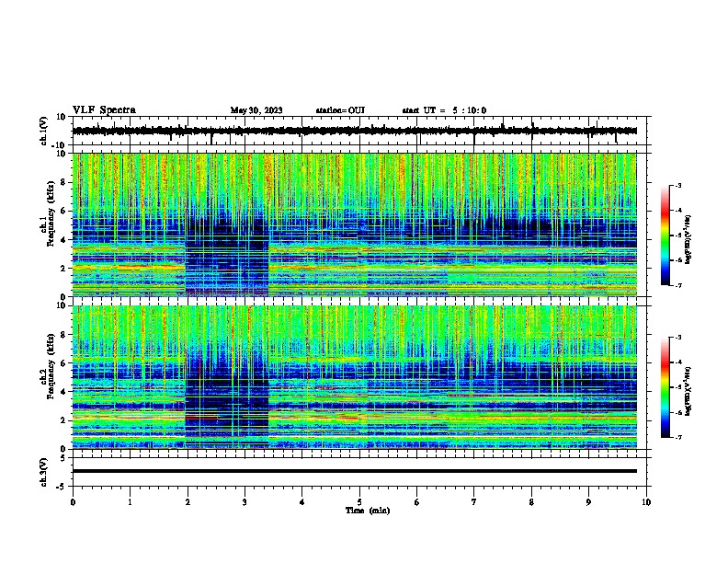Viewport: 728px width, 563px height.
Task: Click the ch.1 colorbar "-3" tick label
Action: (678, 185)
